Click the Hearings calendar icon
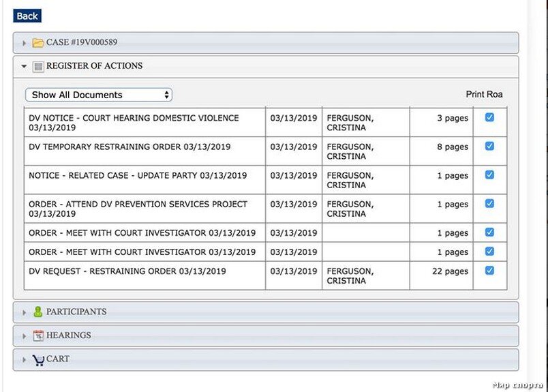The height and width of the screenshot is (392, 548). coord(38,335)
